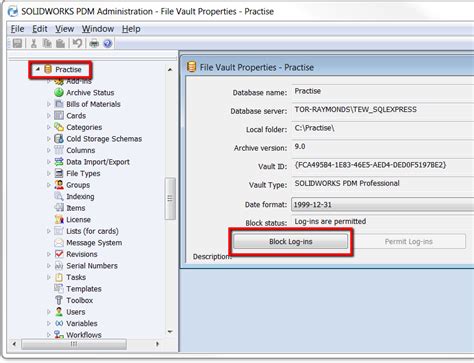Image resolution: width=474 pixels, height=363 pixels.
Task: Collapse the Practise vault node
Action: (38, 69)
